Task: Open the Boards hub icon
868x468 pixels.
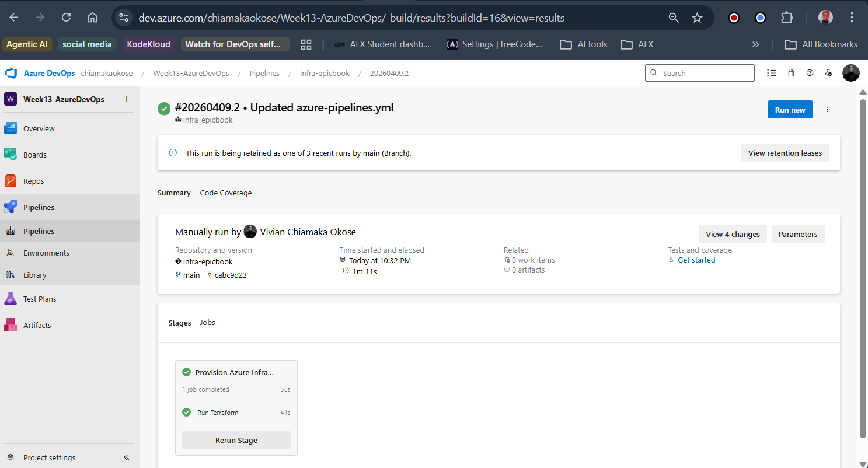Action: [x=11, y=155]
